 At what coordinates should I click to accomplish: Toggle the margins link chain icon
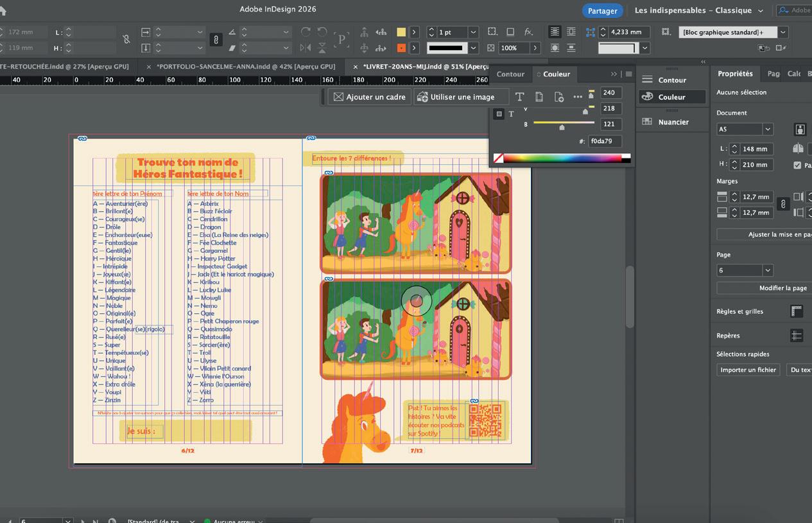pyautogui.click(x=782, y=205)
